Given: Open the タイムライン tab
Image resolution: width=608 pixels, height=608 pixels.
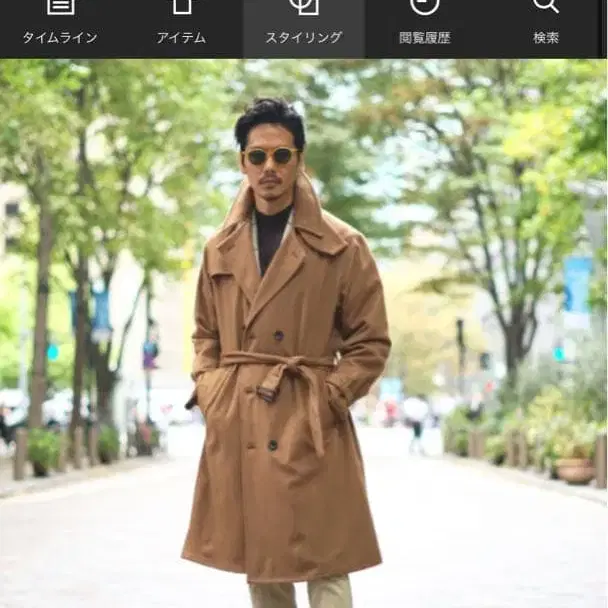Looking at the screenshot, I should pyautogui.click(x=60, y=28).
